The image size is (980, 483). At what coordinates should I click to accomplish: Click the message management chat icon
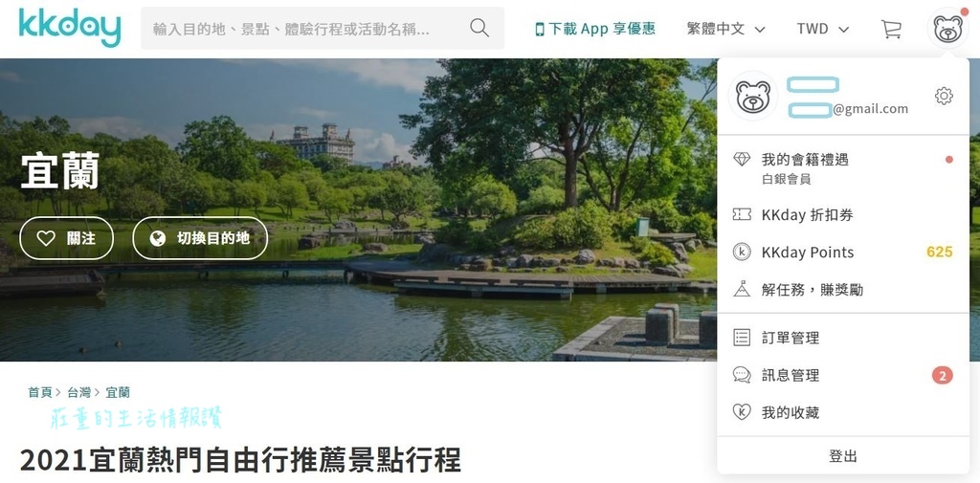coord(742,375)
